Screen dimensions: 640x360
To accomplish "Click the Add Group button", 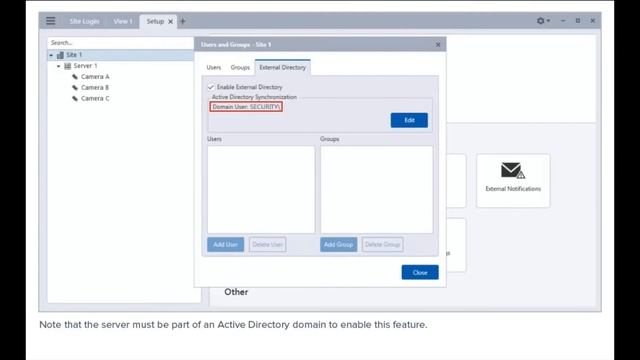I will (x=338, y=244).
